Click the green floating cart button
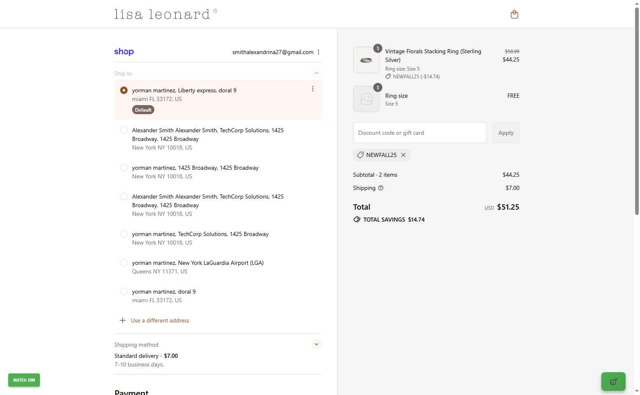The image size is (640, 395). [613, 382]
